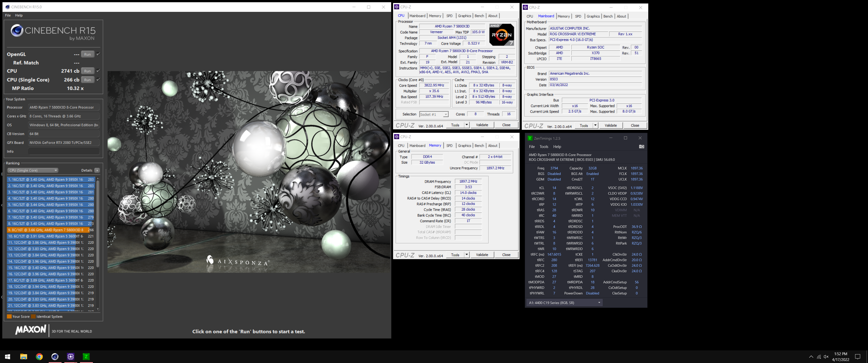Click DRAM Frequency value 1897.2 MHz

point(468,181)
